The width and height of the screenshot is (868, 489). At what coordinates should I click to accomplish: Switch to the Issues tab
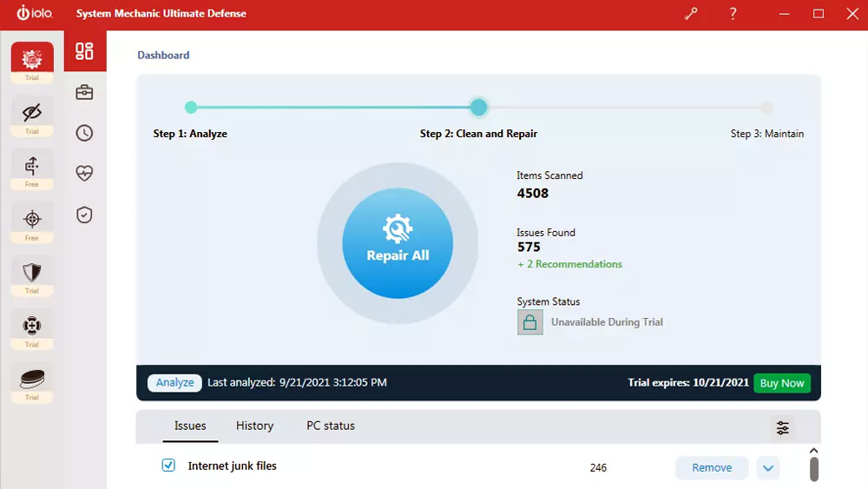click(190, 426)
